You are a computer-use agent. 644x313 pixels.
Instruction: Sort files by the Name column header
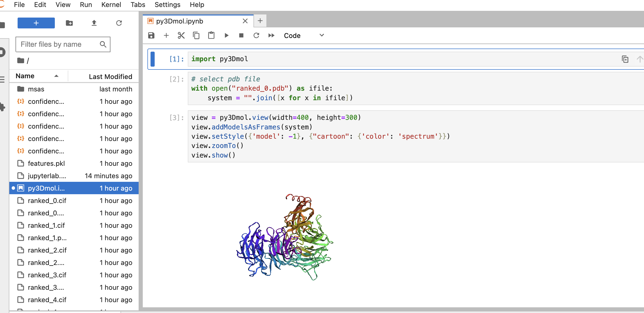(38, 76)
